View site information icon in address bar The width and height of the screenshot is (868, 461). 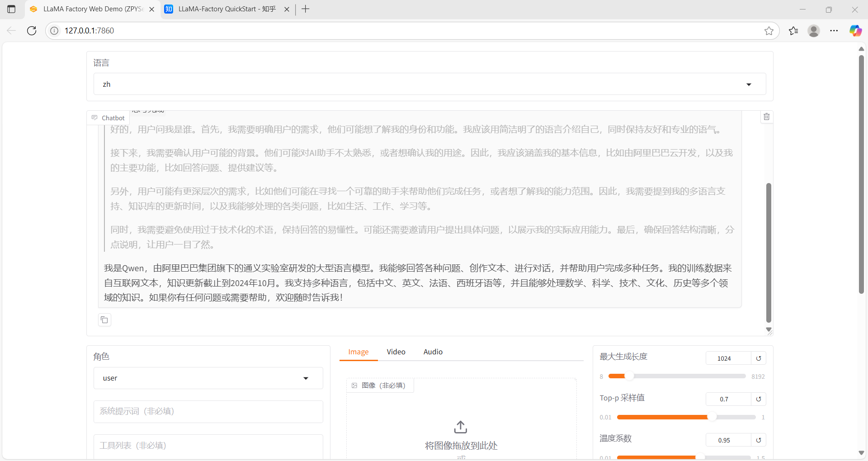(54, 31)
